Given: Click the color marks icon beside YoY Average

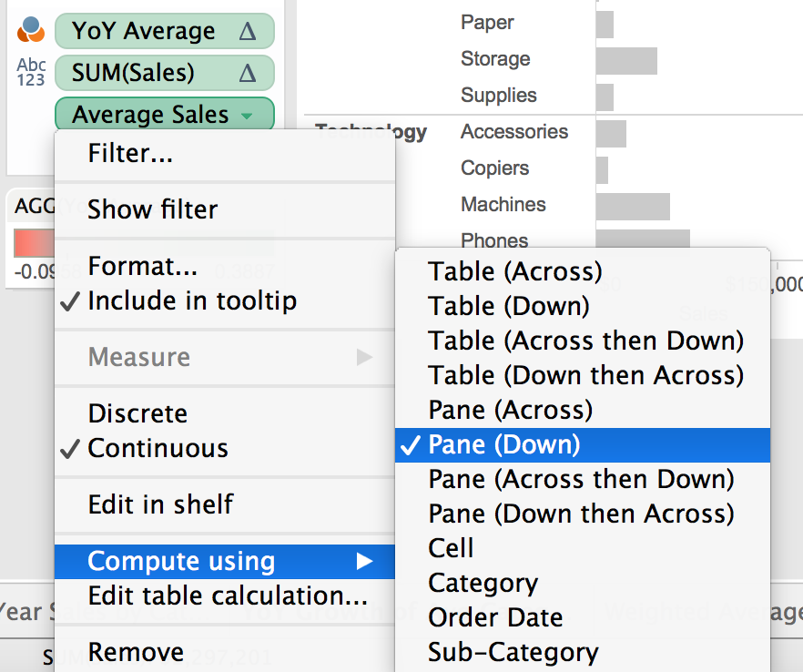Looking at the screenshot, I should pos(31,31).
